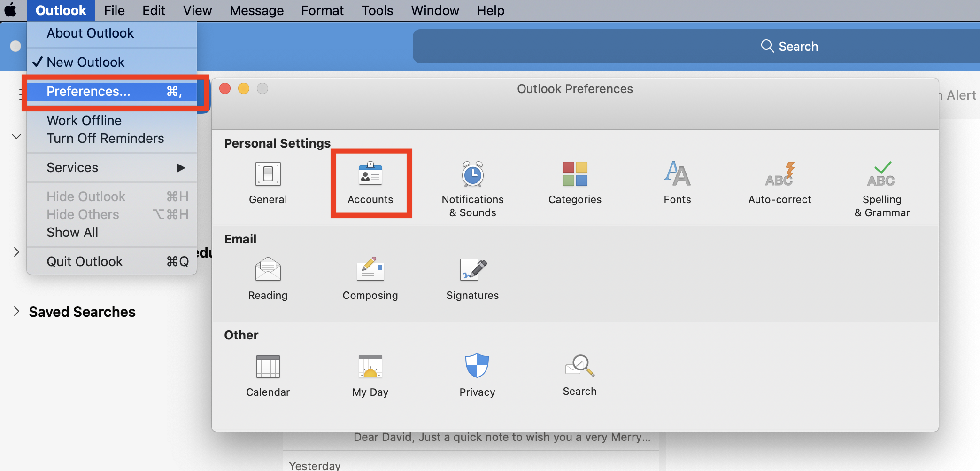This screenshot has width=980, height=471.
Task: Open the Accounts settings icon
Action: click(370, 183)
